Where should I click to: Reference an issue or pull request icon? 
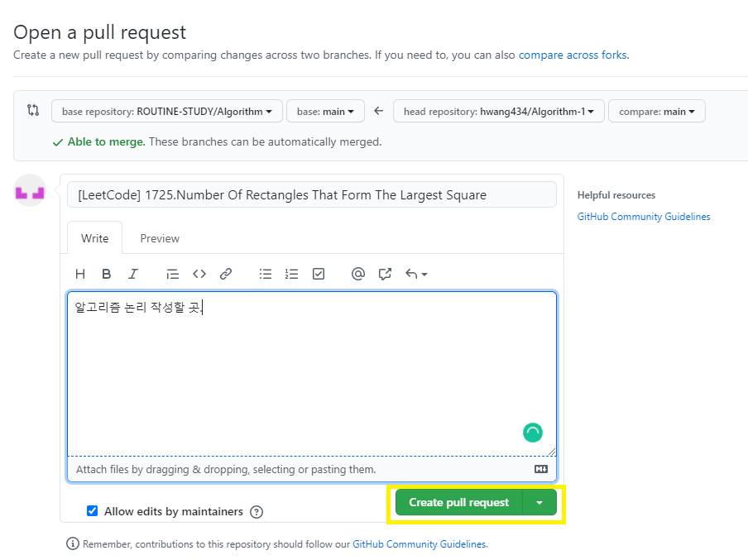[x=385, y=274]
